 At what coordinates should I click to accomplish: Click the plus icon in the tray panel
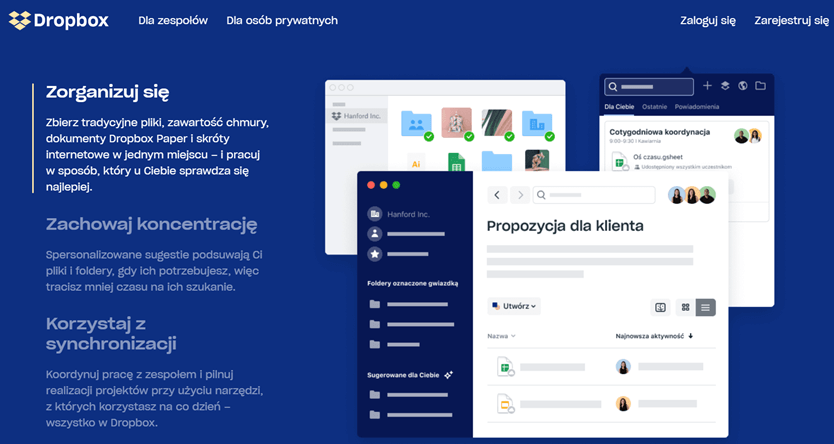[707, 86]
